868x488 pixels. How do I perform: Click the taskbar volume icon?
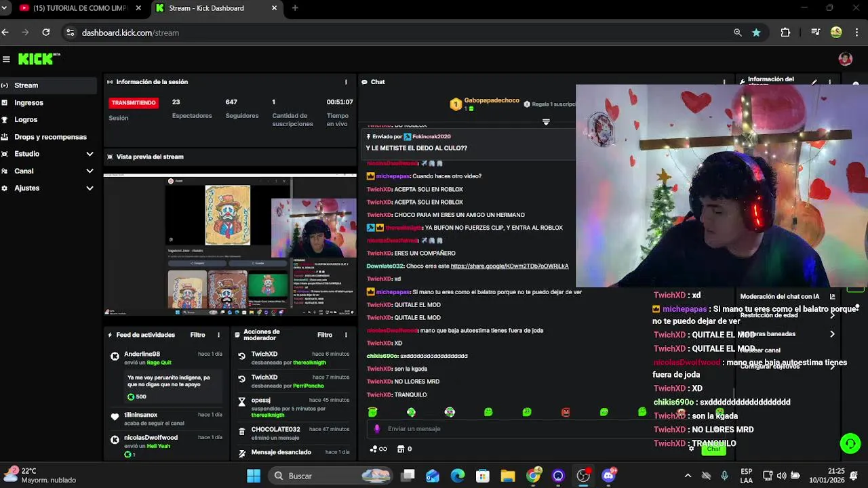point(781,476)
